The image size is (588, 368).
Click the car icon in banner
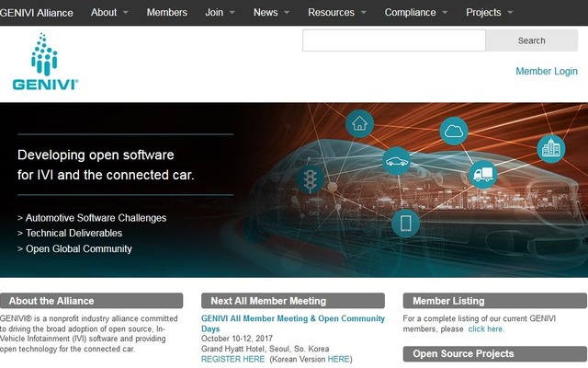[396, 161]
